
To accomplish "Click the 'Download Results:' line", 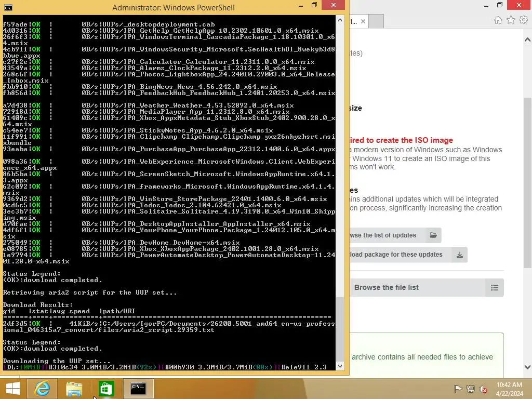I will point(37,304).
